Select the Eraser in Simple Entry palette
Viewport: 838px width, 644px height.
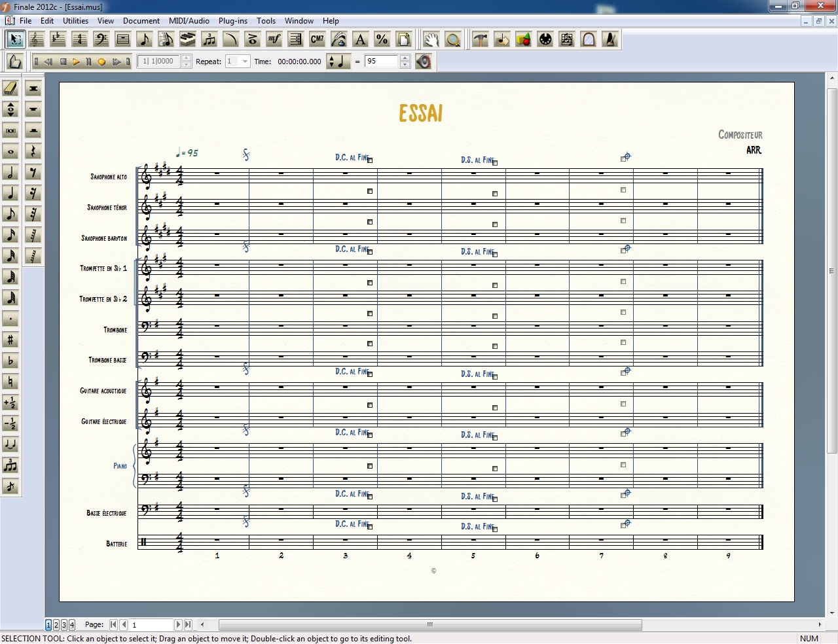pos(10,88)
